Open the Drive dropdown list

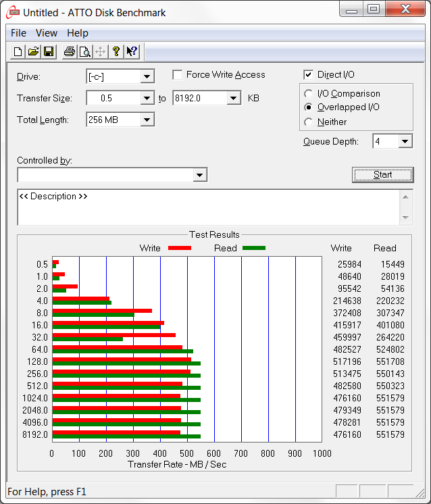(147, 77)
